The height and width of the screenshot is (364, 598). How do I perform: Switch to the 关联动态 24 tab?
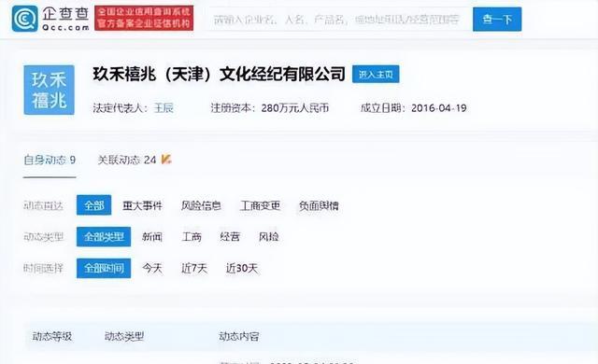tap(127, 160)
